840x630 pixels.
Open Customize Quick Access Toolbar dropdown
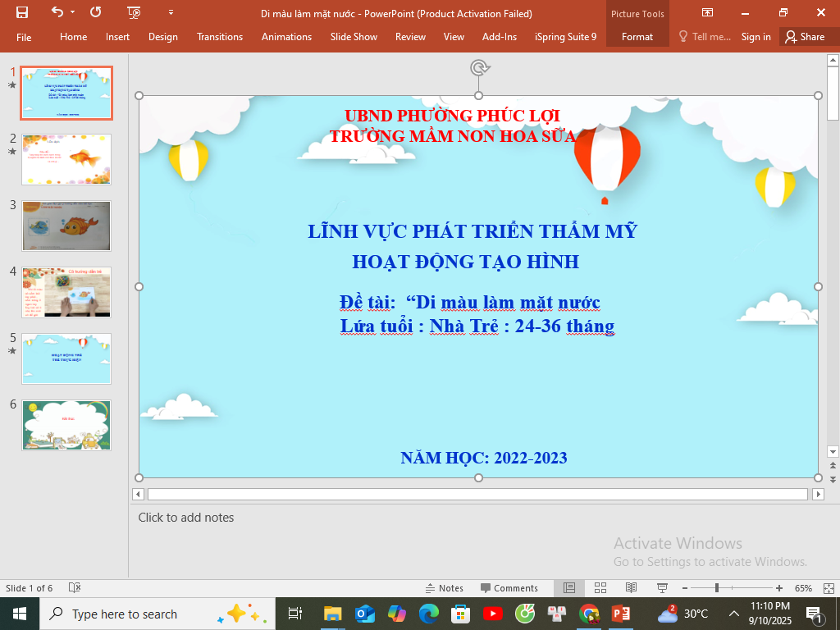[171, 12]
